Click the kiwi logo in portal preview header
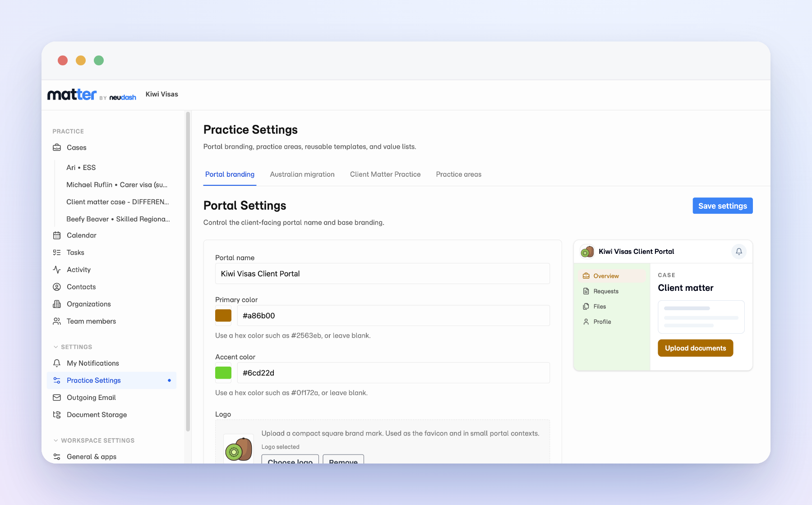Image resolution: width=812 pixels, height=505 pixels. (587, 252)
